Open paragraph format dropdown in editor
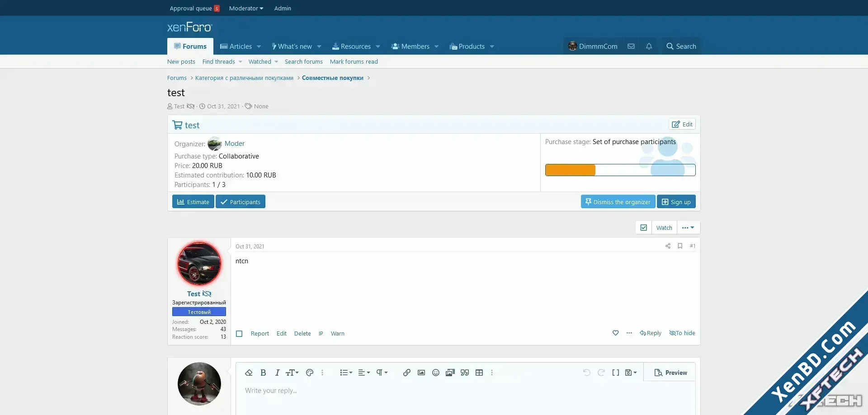Image resolution: width=868 pixels, height=415 pixels. tap(382, 373)
